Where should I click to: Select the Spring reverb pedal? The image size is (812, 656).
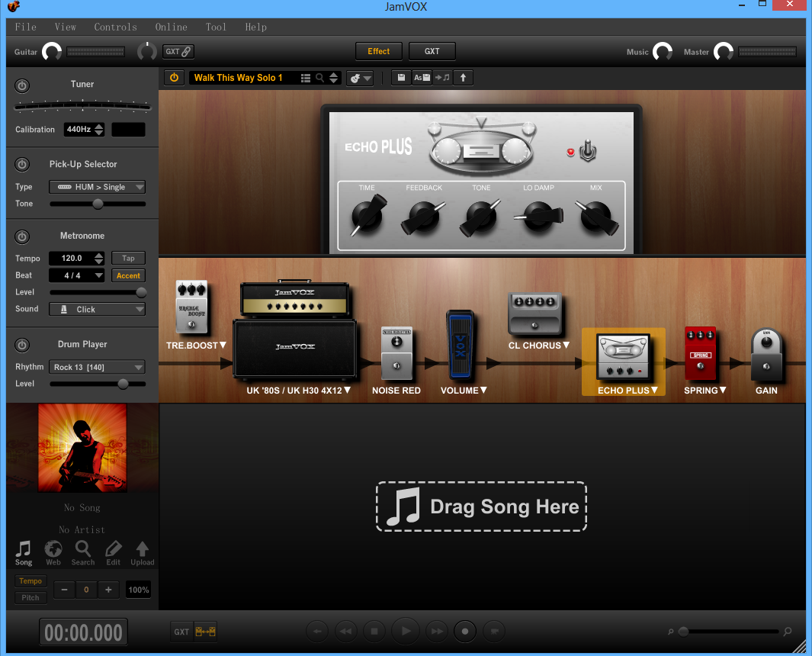click(700, 353)
